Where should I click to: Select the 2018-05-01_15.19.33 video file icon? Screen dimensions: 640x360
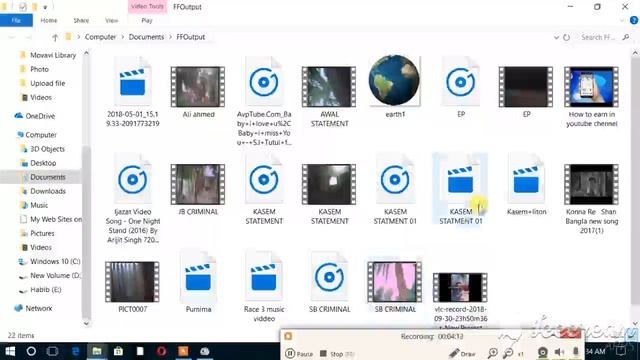pyautogui.click(x=133, y=82)
